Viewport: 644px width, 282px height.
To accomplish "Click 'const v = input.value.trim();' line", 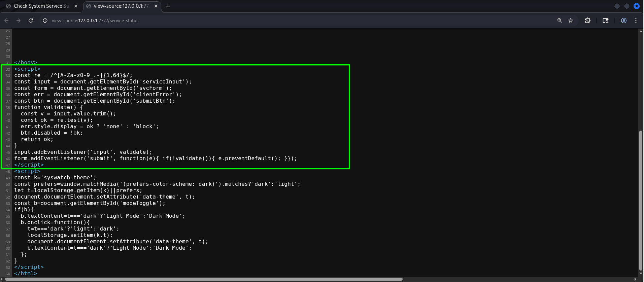I will tap(68, 114).
